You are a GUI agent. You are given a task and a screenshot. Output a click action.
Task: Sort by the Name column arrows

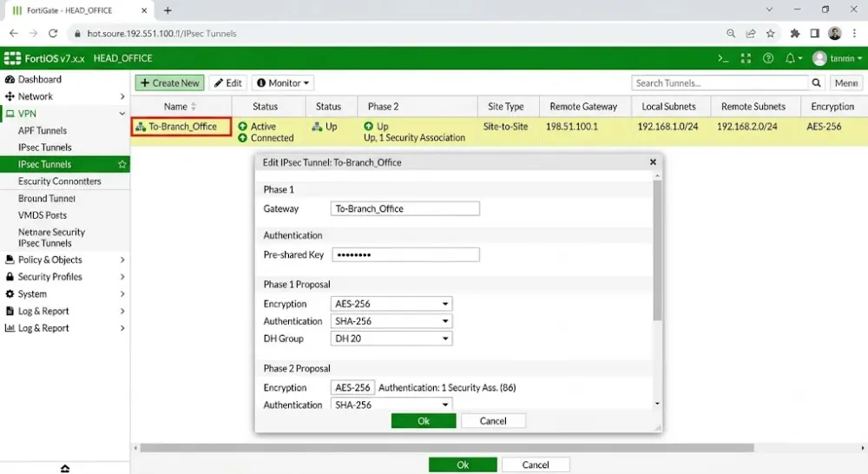click(194, 106)
